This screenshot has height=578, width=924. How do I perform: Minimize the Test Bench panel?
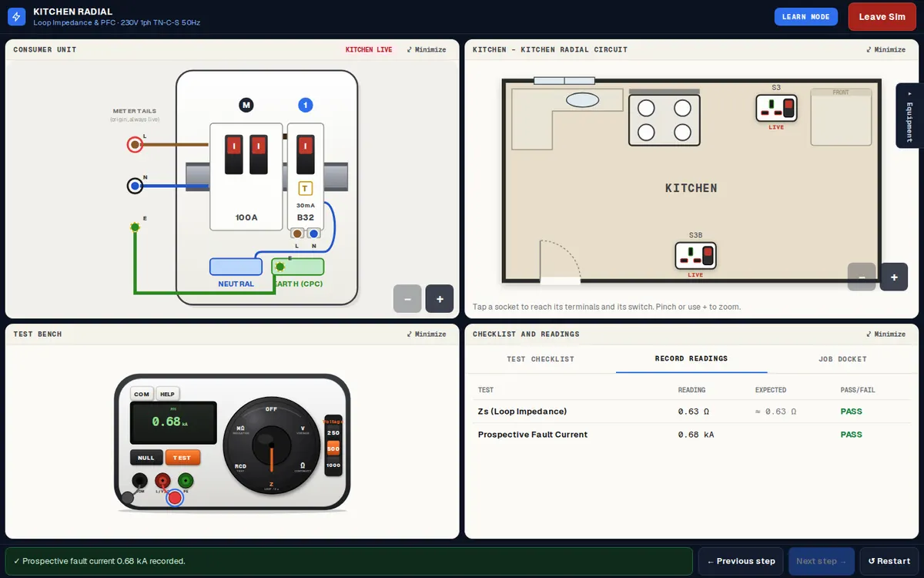tap(427, 334)
